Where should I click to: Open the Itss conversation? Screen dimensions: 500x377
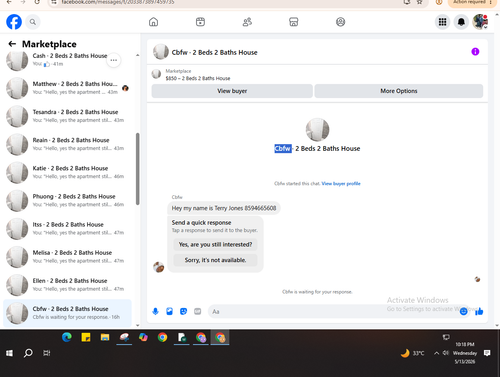click(67, 229)
